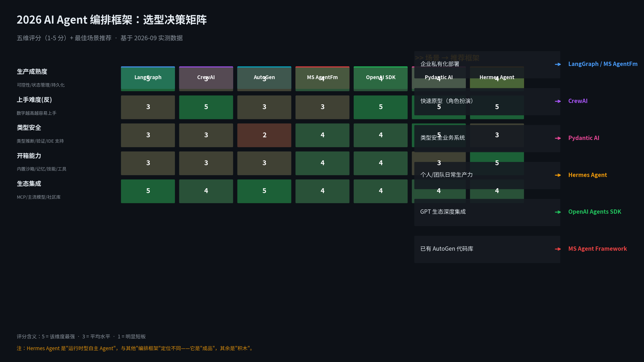Click the blue arrow beside LangGraph / MS AgentFm
This screenshot has height=362, width=644.
click(x=558, y=64)
